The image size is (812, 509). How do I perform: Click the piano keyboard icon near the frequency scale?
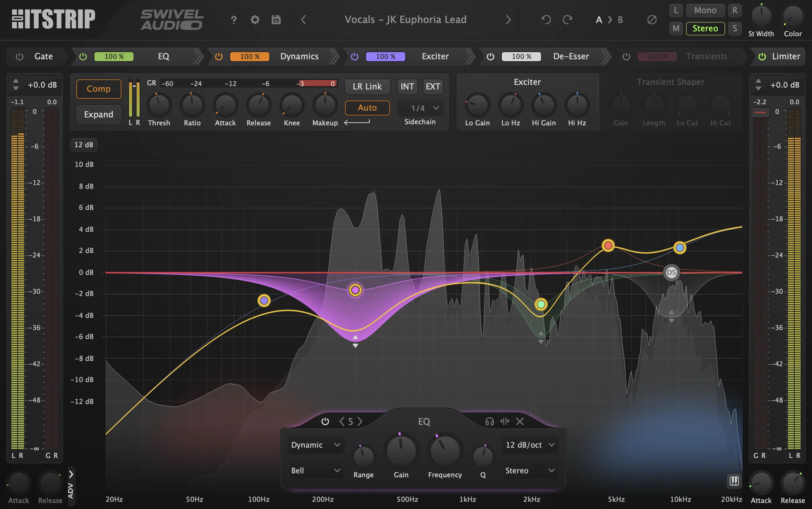tap(734, 481)
